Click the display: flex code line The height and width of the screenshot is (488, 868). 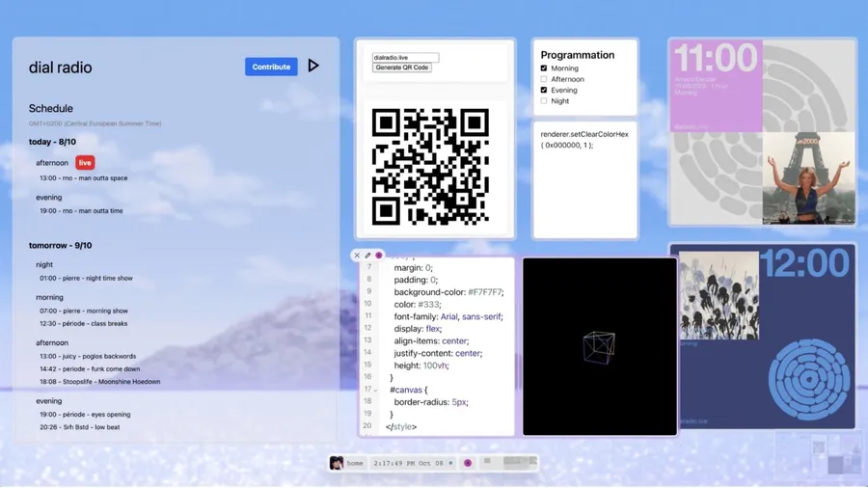(418, 329)
